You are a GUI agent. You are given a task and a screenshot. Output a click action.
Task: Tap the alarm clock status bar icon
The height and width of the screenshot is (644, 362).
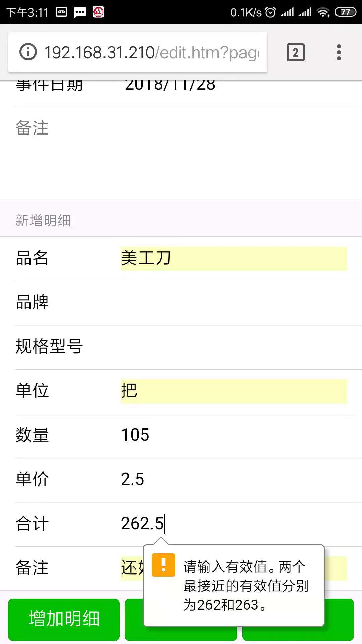[x=270, y=12]
